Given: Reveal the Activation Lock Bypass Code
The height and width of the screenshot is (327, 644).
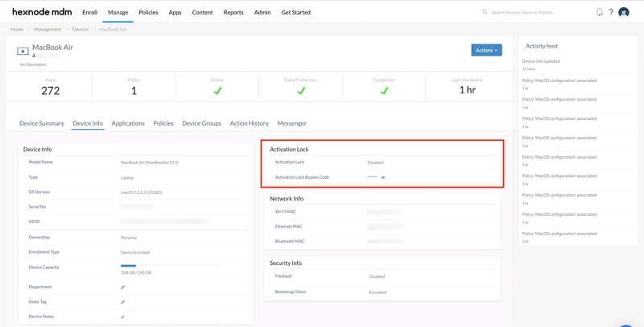Looking at the screenshot, I should click(x=383, y=177).
